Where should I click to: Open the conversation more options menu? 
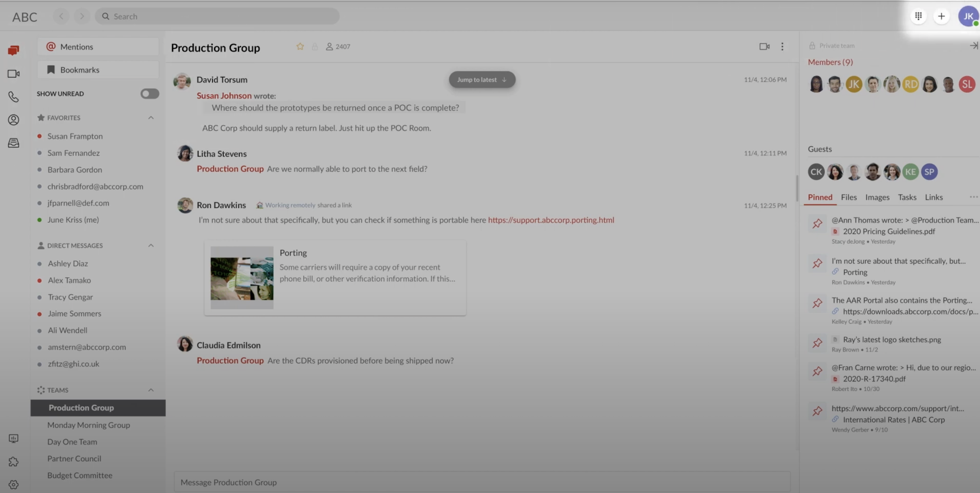pos(783,47)
